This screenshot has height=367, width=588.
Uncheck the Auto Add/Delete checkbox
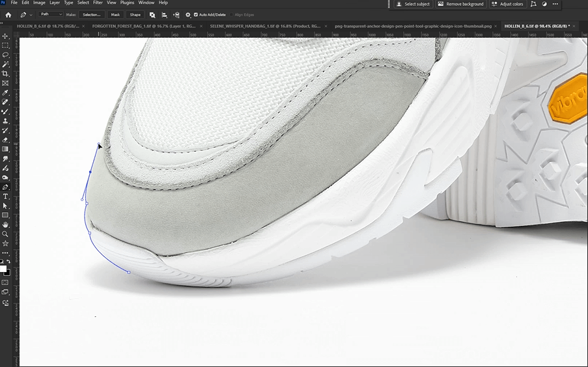(x=197, y=14)
